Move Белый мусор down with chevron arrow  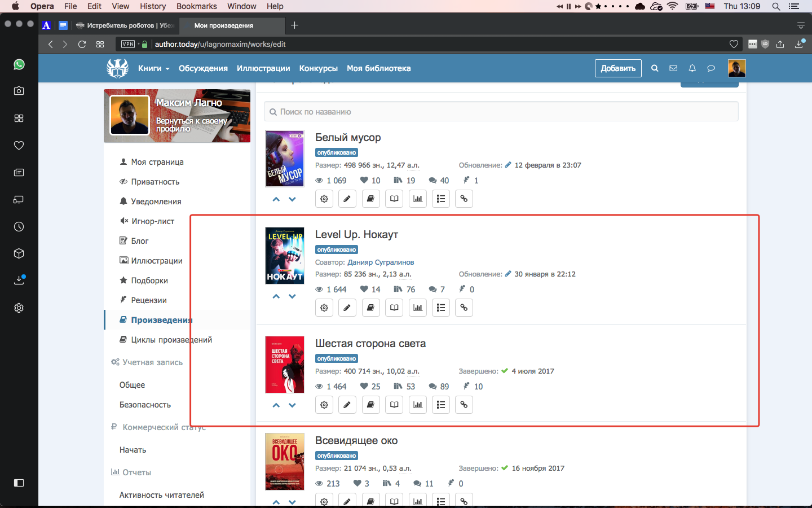pyautogui.click(x=292, y=199)
